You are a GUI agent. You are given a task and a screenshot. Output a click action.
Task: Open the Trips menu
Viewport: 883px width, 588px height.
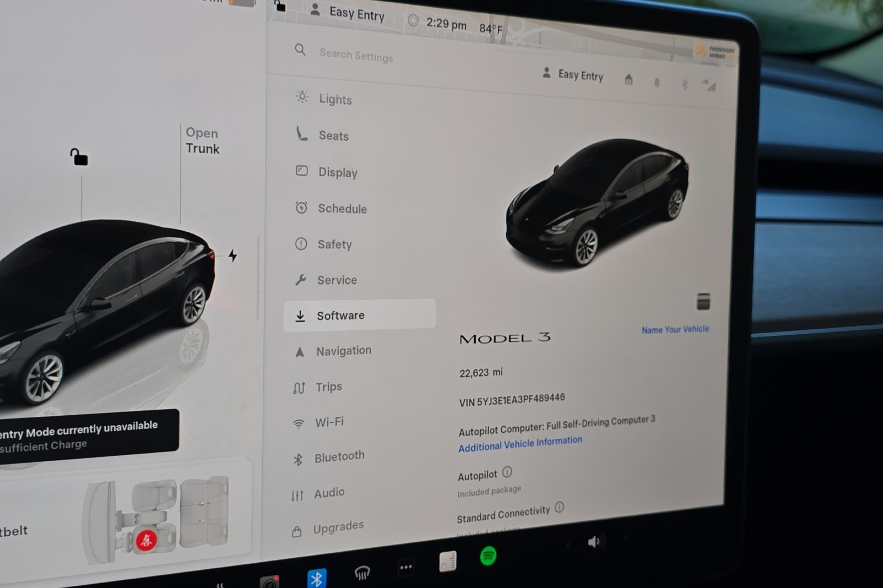(x=318, y=387)
